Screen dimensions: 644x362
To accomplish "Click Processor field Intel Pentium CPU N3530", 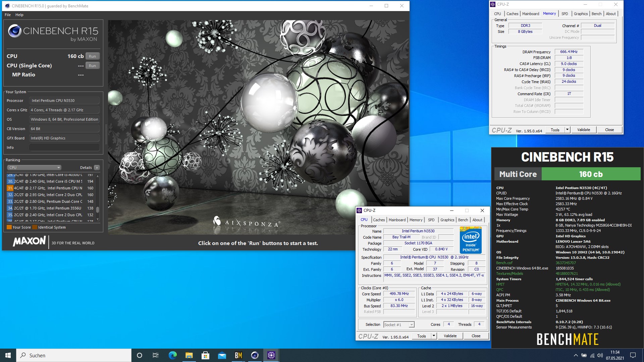I will [x=64, y=101].
